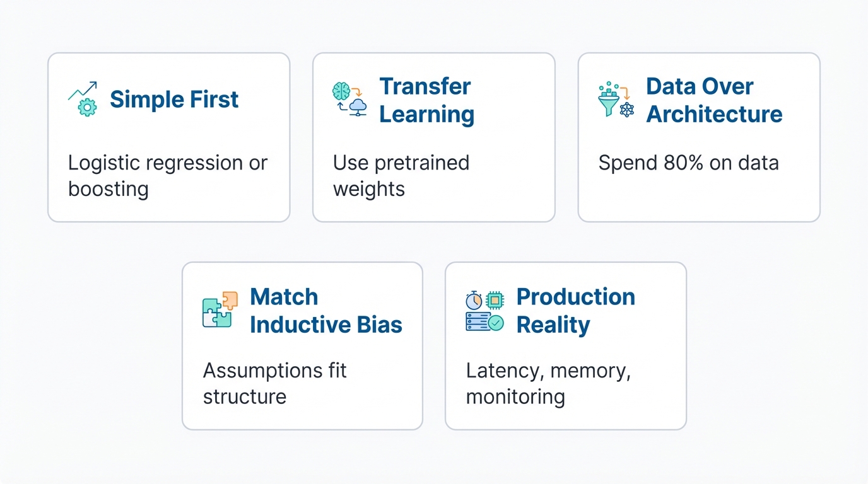The width and height of the screenshot is (868, 484).
Task: Click the 'Logistic regression or boosting' text
Action: 168,176
